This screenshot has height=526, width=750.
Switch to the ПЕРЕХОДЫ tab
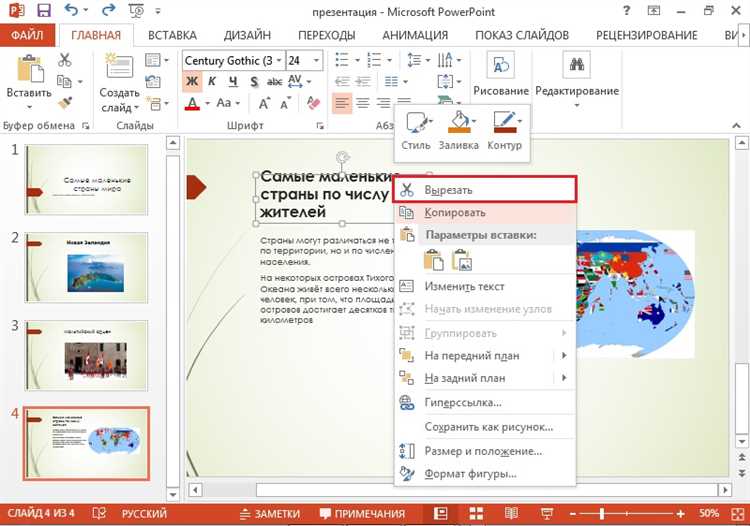[x=327, y=35]
